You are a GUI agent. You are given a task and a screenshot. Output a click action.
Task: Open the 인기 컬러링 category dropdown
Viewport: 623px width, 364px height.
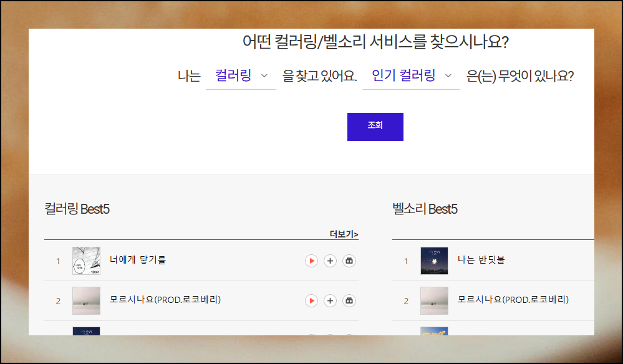click(411, 76)
